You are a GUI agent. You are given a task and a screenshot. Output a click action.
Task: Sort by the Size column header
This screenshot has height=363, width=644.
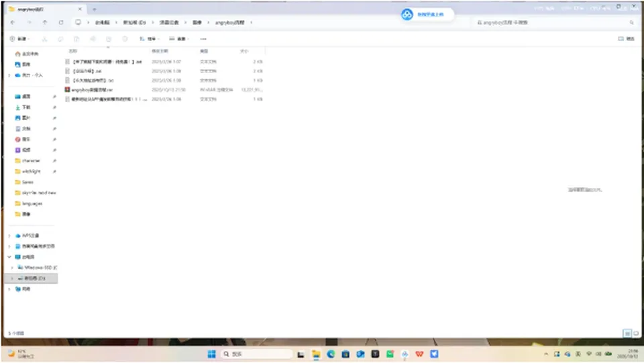(x=244, y=51)
